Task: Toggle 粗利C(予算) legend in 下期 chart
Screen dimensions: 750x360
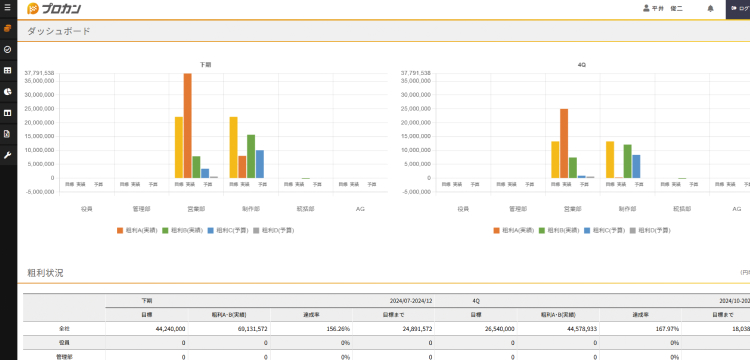Action: pos(228,230)
